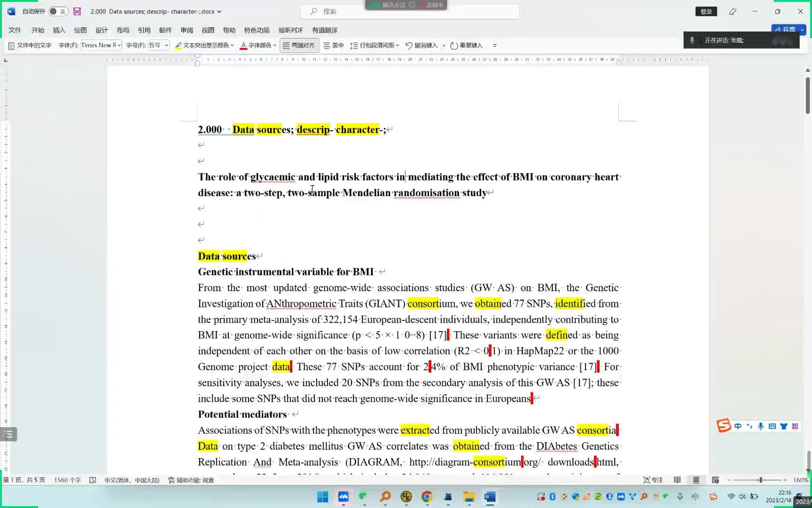Open the customize quick access toolbar arrow
The image size is (812, 508).
click(494, 46)
